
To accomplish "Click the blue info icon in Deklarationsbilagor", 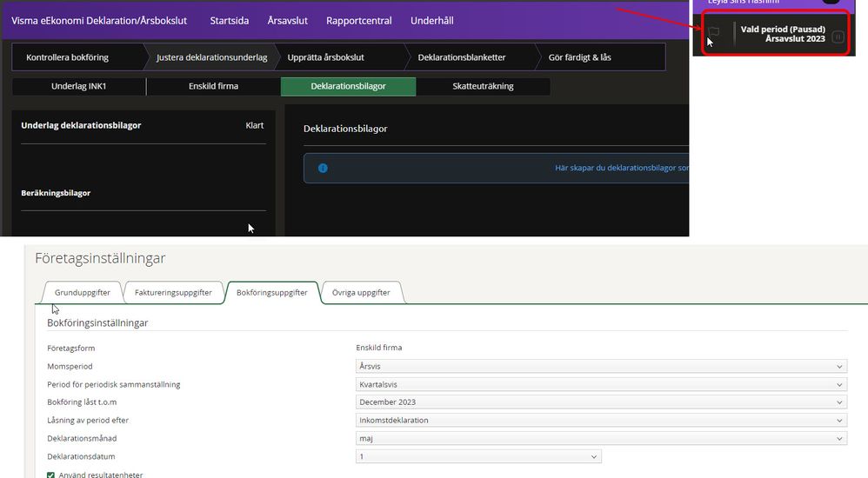I will [323, 168].
